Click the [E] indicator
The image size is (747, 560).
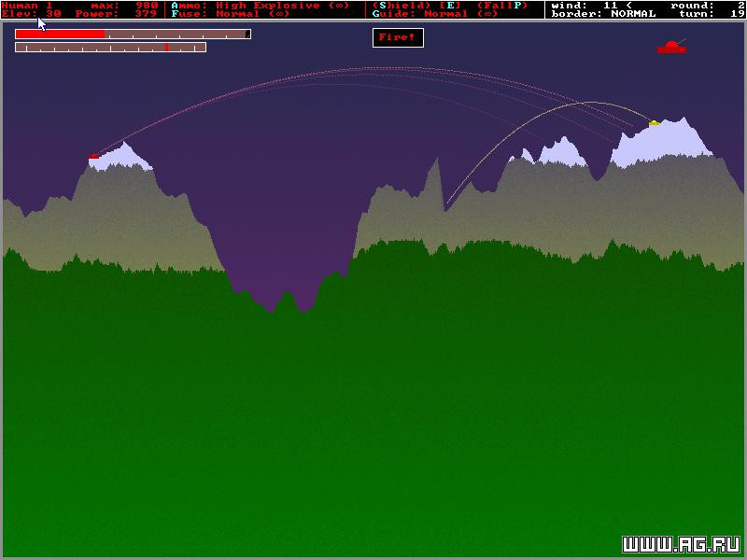click(450, 6)
